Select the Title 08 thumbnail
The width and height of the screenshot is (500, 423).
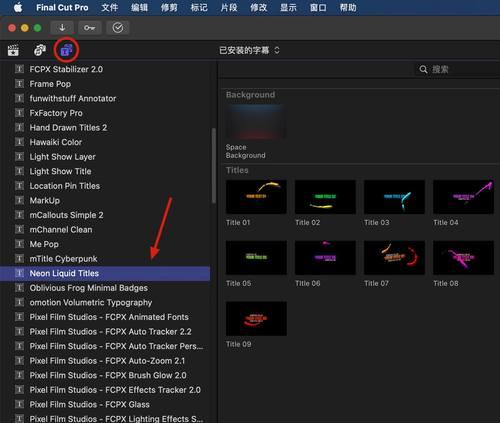[463, 258]
